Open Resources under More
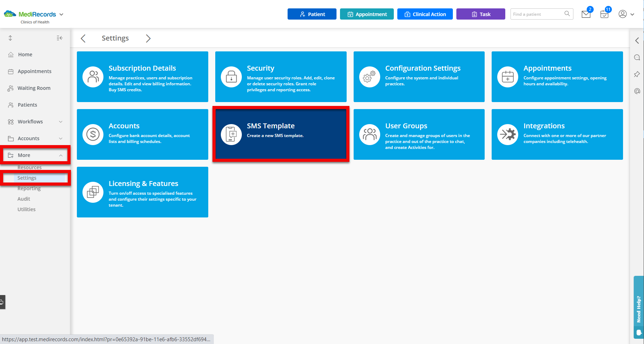This screenshot has height=344, width=644. (x=29, y=167)
